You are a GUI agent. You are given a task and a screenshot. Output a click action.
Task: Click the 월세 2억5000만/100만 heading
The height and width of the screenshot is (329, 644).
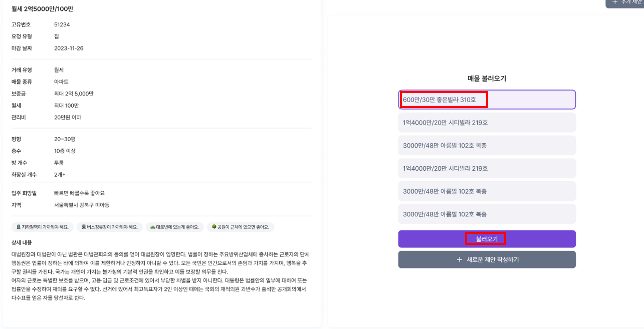pyautogui.click(x=42, y=9)
